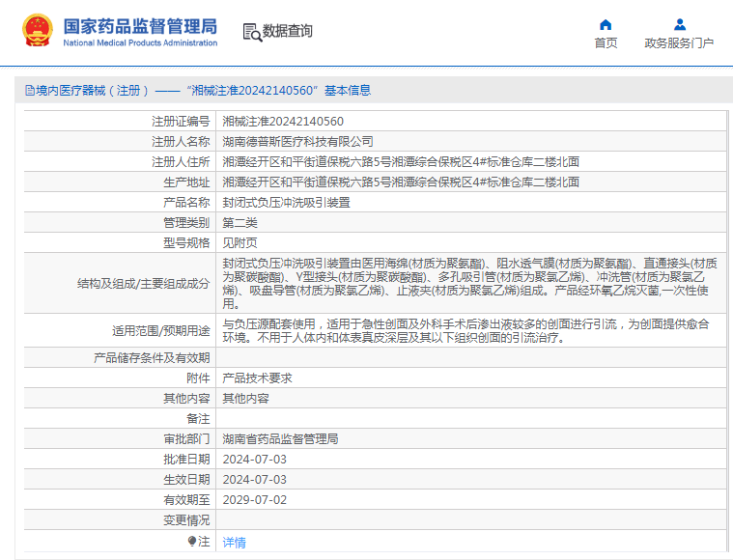The width and height of the screenshot is (733, 560).
Task: Click the 注册证编号 row label
Action: click(181, 122)
